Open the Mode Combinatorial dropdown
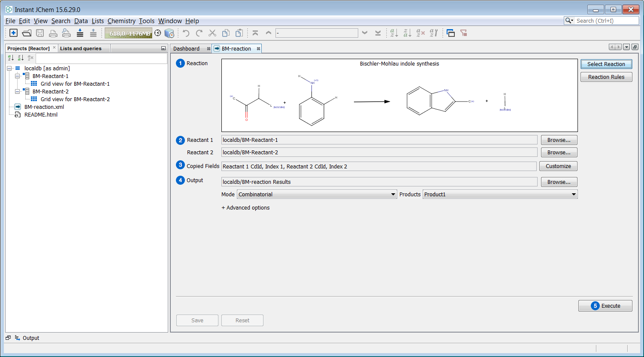644x357 pixels. [x=317, y=195]
